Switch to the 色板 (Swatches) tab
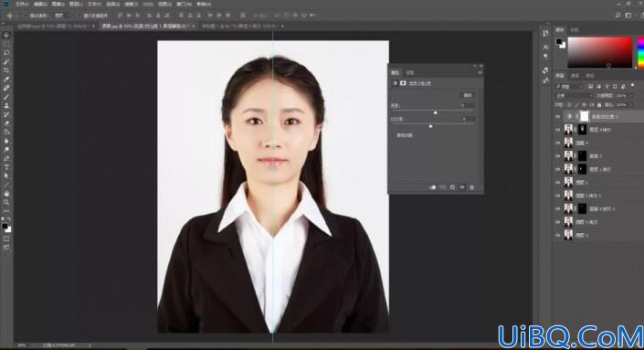Viewport: 644px width, 350px height. [x=575, y=29]
